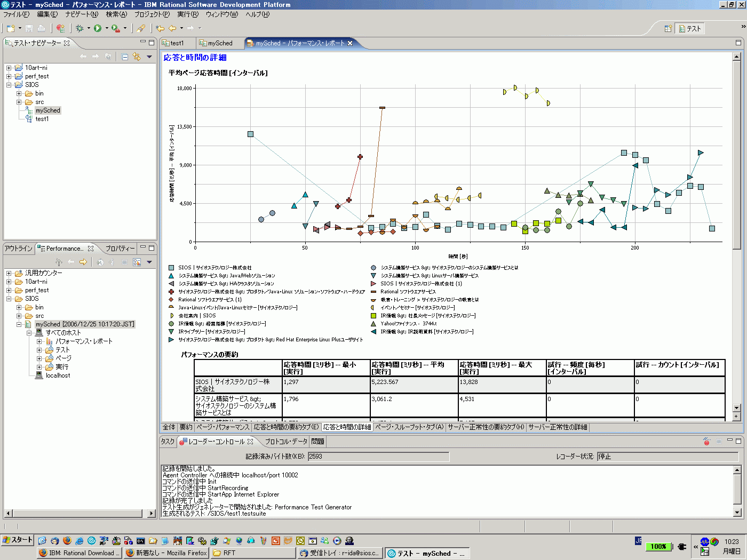This screenshot has height=560, width=747.
Task: Open the ナビゲート(N) menu
Action: (82, 14)
